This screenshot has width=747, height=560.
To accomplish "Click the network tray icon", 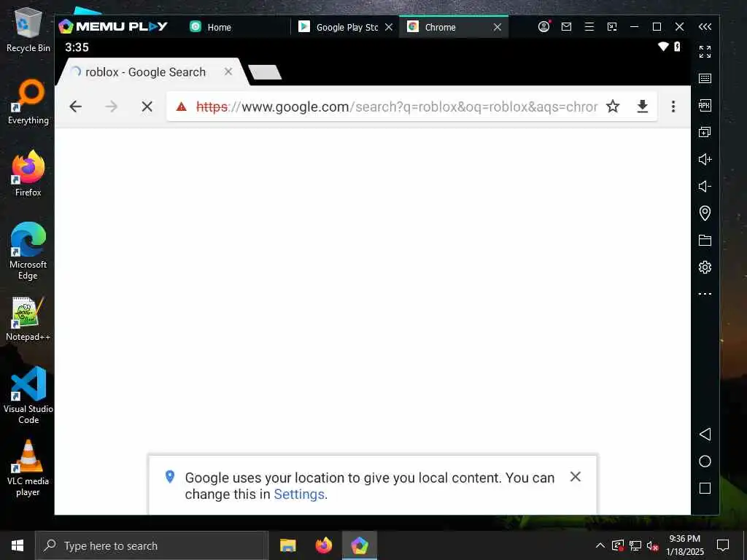I will point(635,545).
